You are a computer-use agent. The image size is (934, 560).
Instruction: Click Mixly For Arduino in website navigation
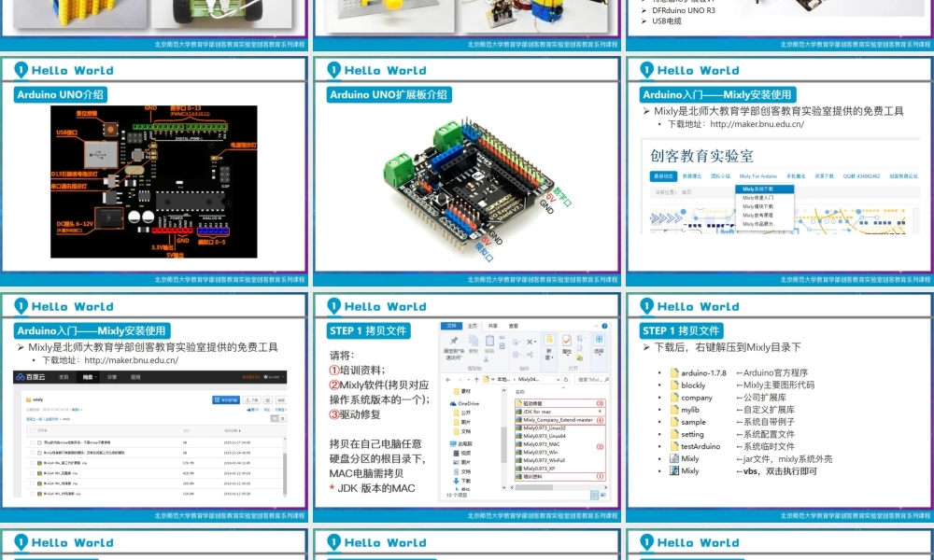point(757,176)
